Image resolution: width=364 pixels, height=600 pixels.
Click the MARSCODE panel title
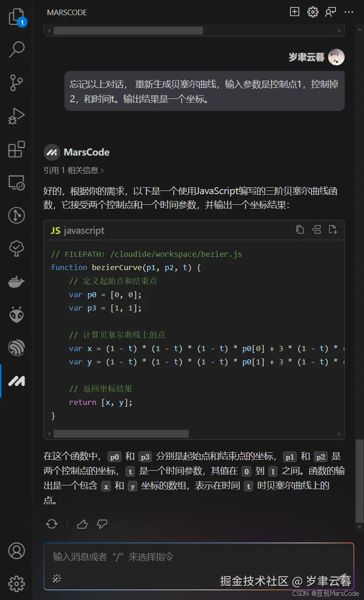coord(67,12)
